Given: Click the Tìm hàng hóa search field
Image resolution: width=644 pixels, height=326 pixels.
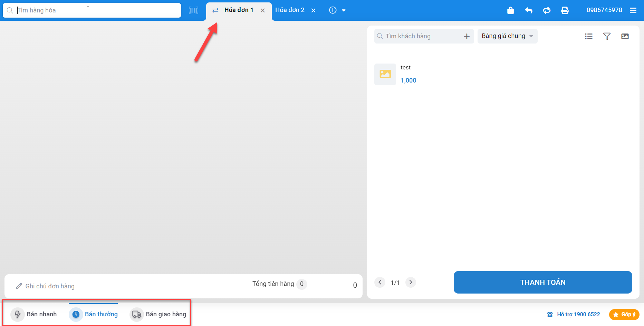Looking at the screenshot, I should [x=97, y=10].
